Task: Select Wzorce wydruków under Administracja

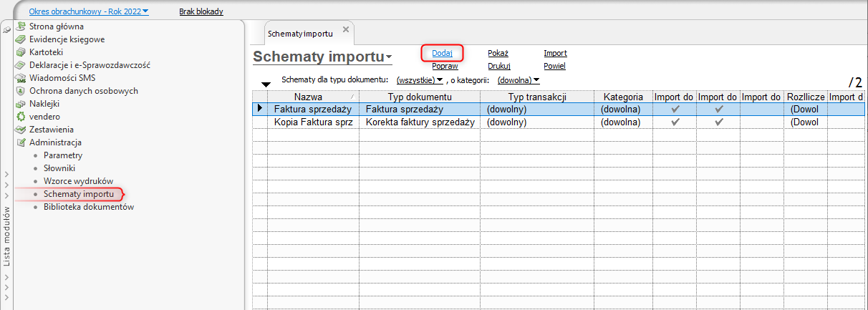Action: pos(79,181)
